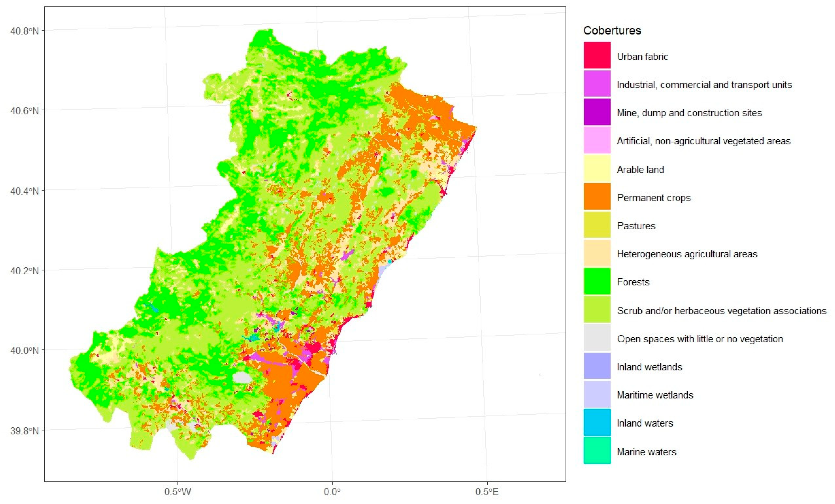Click the Artificial, non-agricultural vegetated areas swatch
835x504 pixels.
tap(597, 140)
